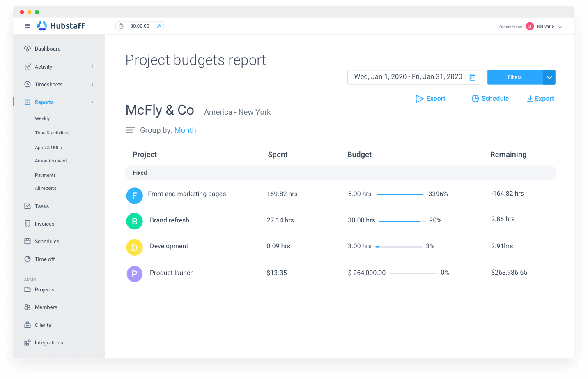Open Front end marketing pages project
This screenshot has width=588, height=379.
[187, 194]
